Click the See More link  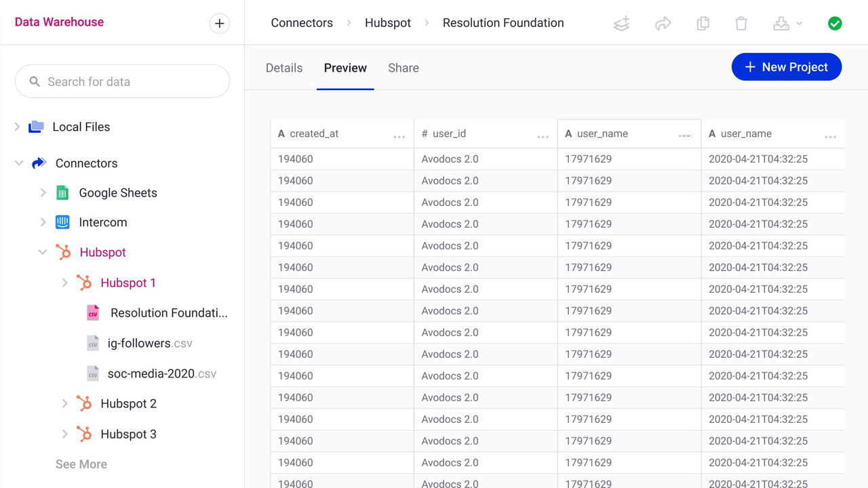81,464
